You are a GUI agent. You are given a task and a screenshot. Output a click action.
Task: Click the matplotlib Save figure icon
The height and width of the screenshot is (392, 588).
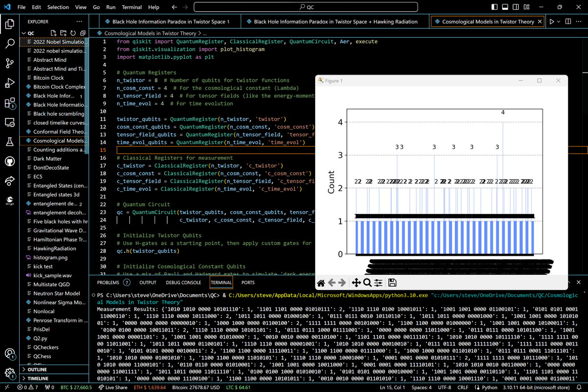[392, 283]
